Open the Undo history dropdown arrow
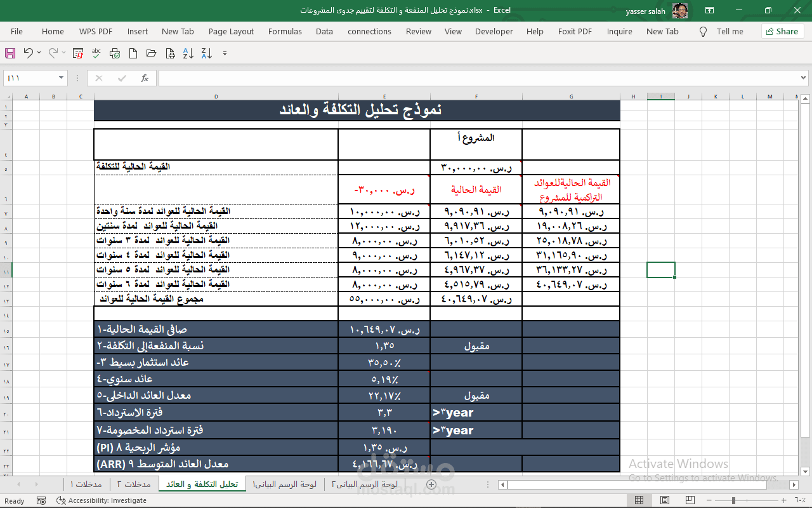This screenshot has height=508, width=812. point(39,53)
